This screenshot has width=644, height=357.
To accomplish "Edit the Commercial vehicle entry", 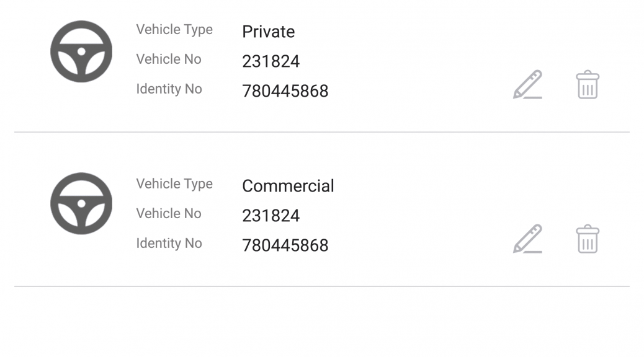I will point(528,239).
